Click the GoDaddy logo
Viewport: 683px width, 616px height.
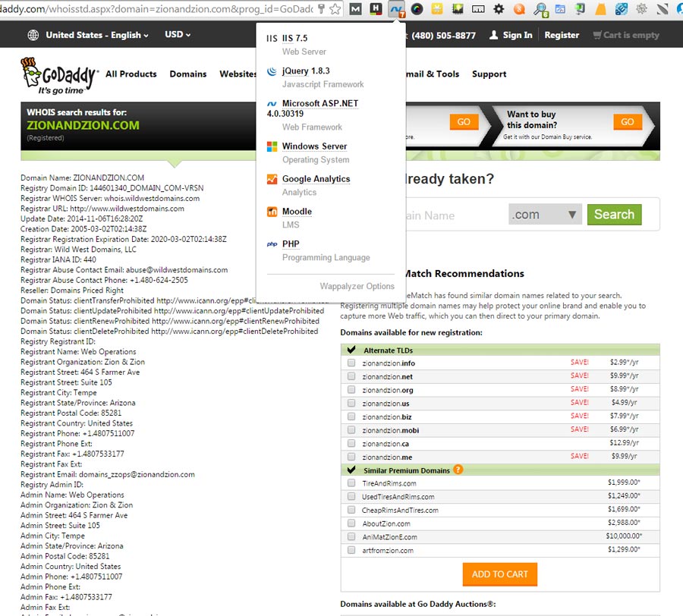60,76
